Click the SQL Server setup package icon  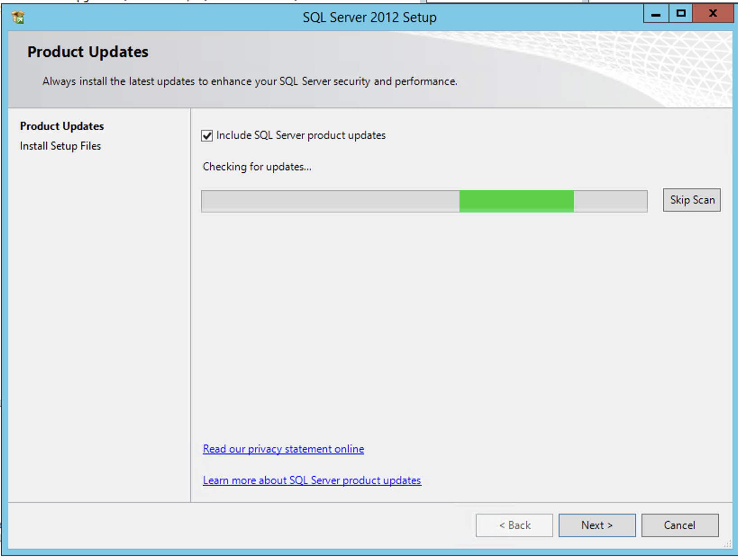18,17
